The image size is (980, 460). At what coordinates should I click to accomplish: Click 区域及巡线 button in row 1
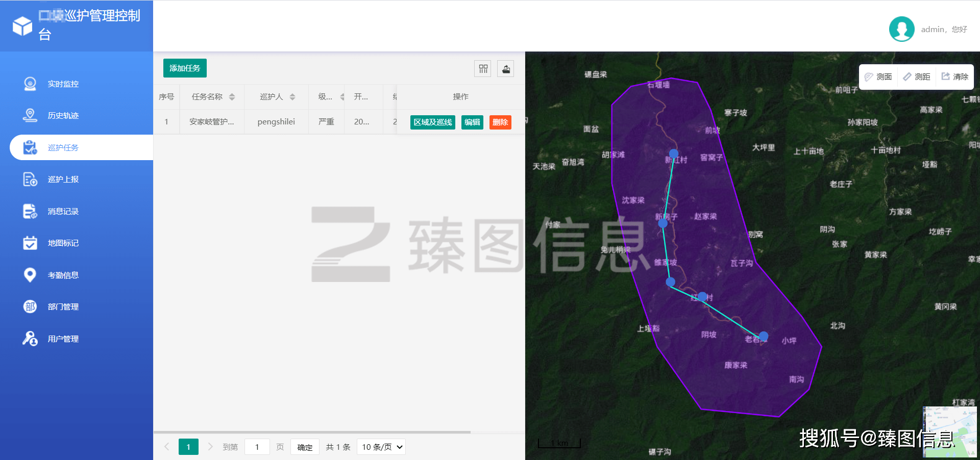[x=433, y=122]
